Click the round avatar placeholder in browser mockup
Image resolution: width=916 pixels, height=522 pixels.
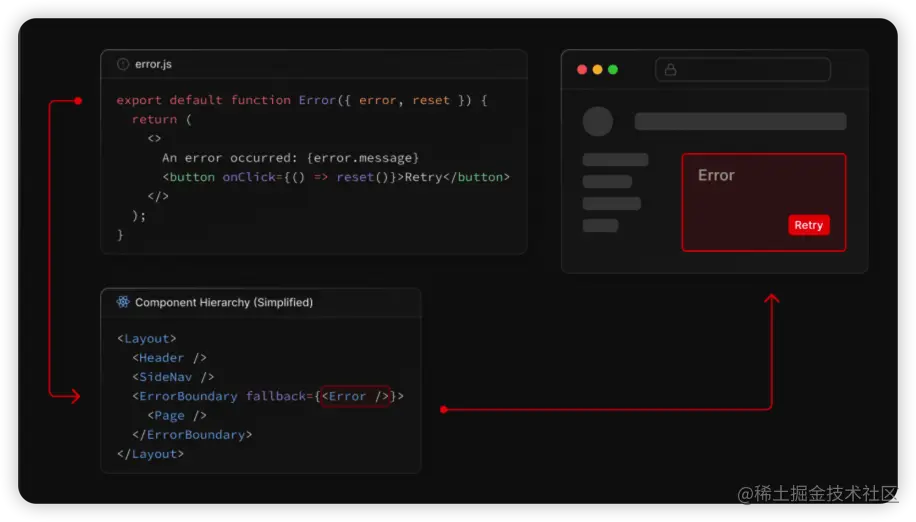(x=598, y=121)
